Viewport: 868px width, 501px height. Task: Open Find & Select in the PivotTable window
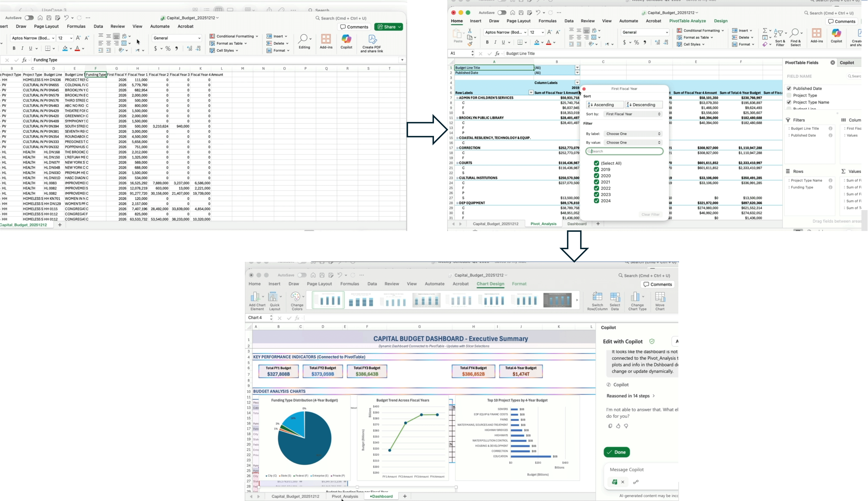(x=795, y=37)
